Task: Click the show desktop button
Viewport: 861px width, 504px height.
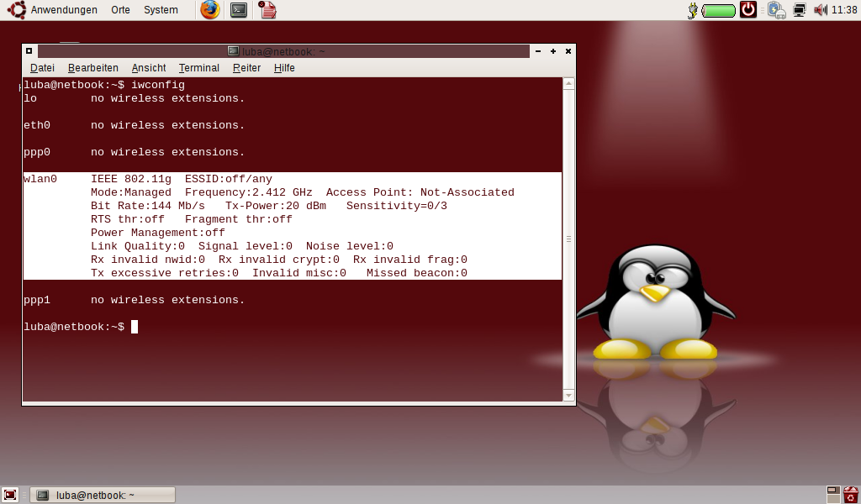Action: pyautogui.click(x=10, y=495)
